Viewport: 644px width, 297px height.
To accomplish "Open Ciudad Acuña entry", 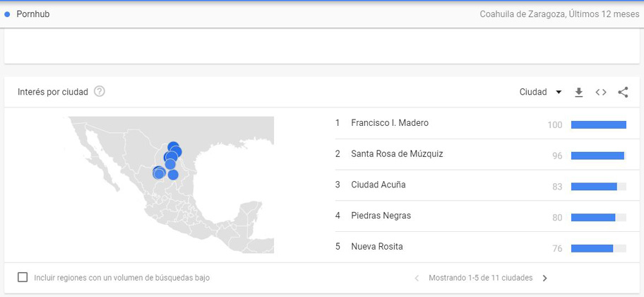I will (378, 185).
